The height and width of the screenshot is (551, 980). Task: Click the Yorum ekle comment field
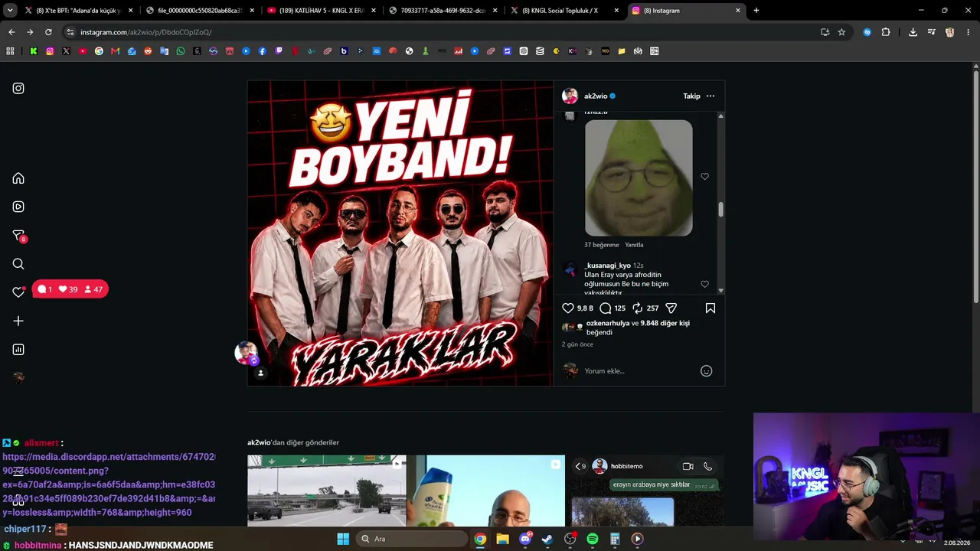[x=639, y=371]
